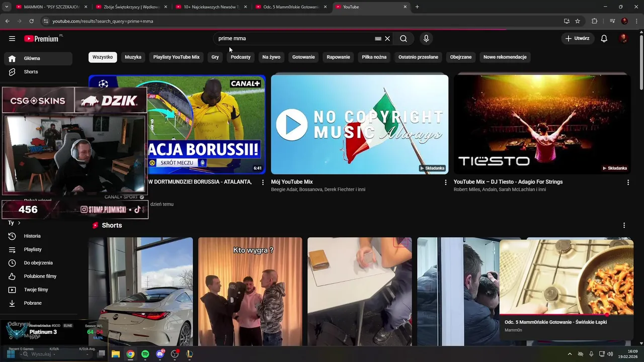
Task: Open Spotify from the taskbar
Action: coord(145,354)
